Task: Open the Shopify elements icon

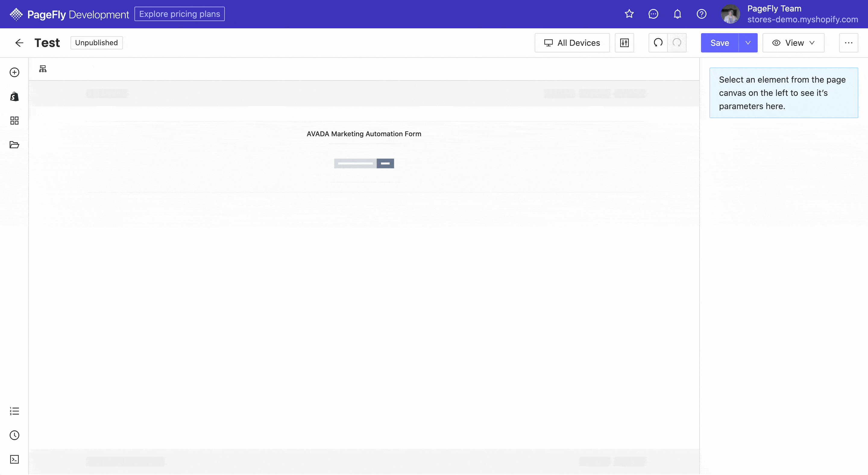Action: click(x=14, y=97)
